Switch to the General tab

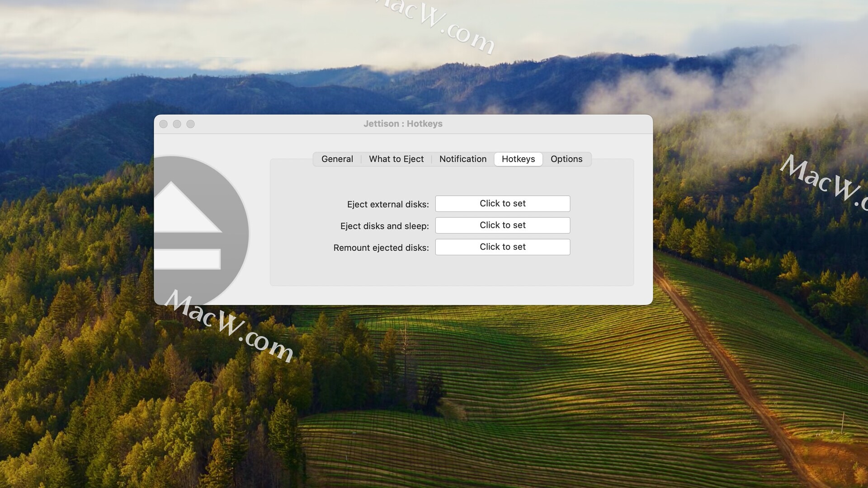coord(337,159)
